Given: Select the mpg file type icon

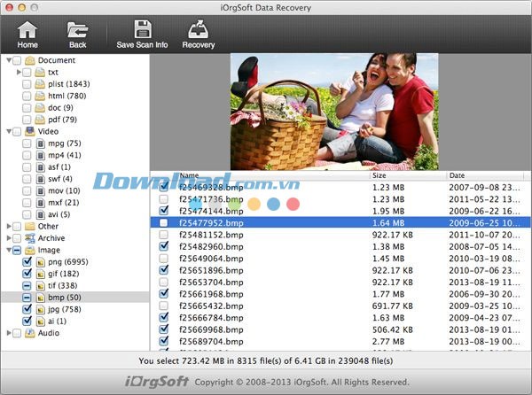Looking at the screenshot, I should click(x=41, y=143).
